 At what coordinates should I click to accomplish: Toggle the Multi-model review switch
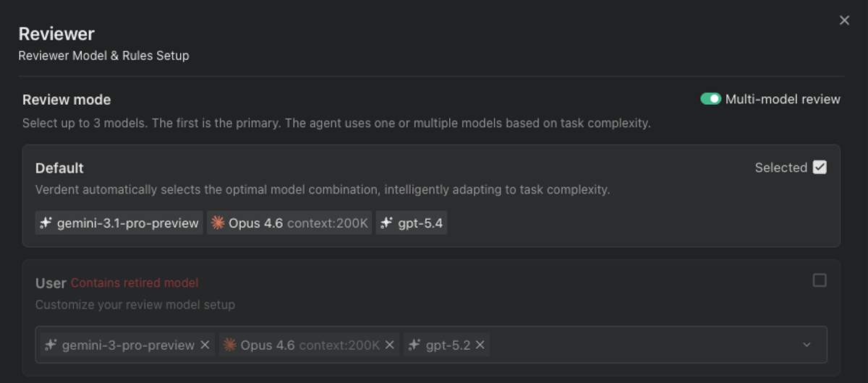[x=710, y=99]
